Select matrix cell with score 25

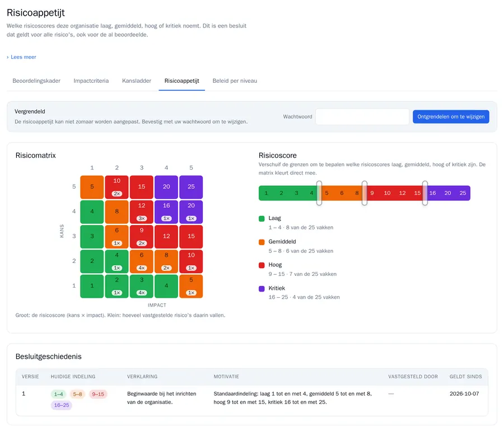point(191,187)
